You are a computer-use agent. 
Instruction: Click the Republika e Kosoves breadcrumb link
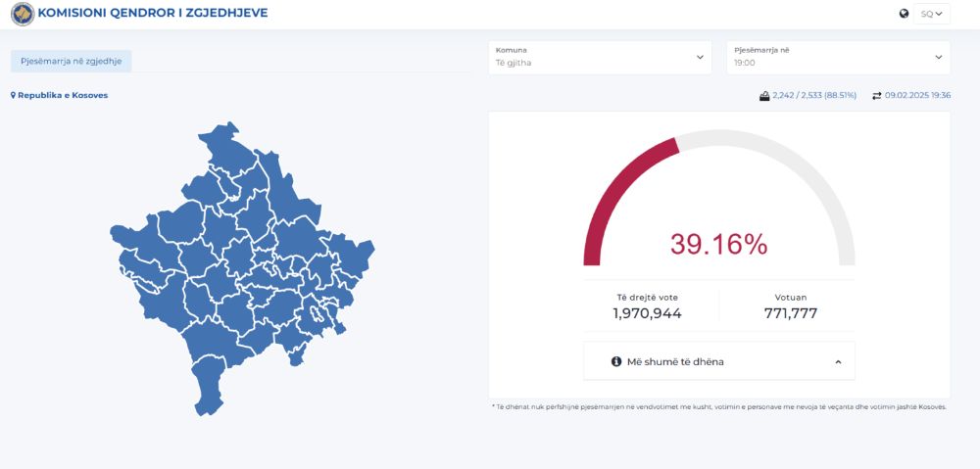point(63,96)
